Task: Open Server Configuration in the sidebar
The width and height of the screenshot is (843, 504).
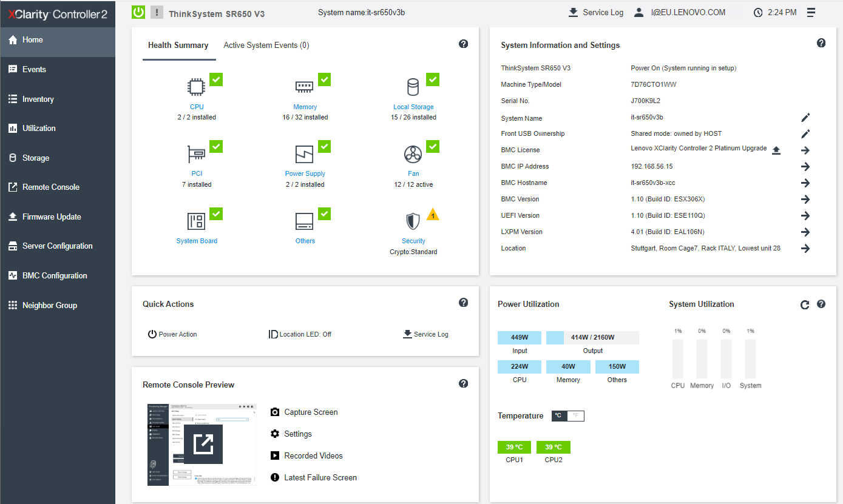Action: coord(58,246)
